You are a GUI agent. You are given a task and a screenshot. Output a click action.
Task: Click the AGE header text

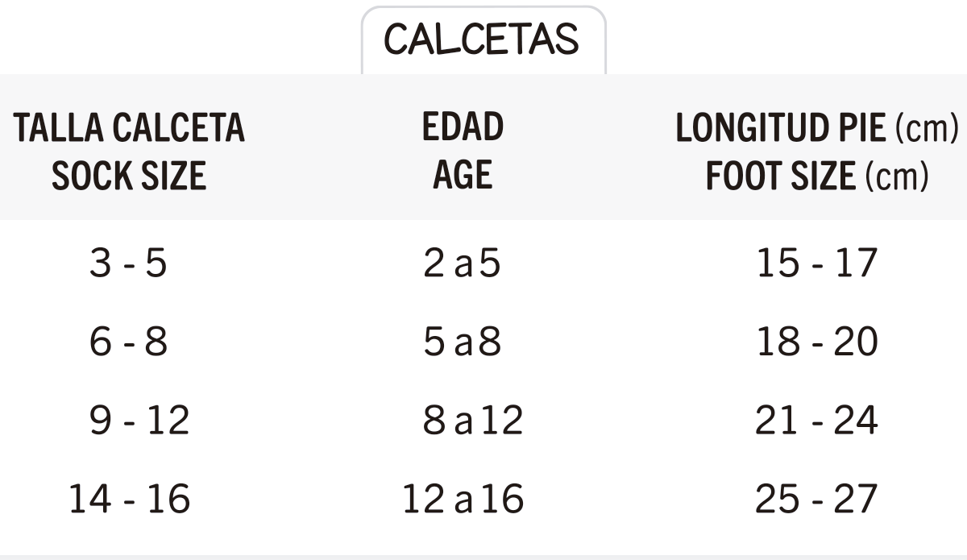pyautogui.click(x=463, y=175)
